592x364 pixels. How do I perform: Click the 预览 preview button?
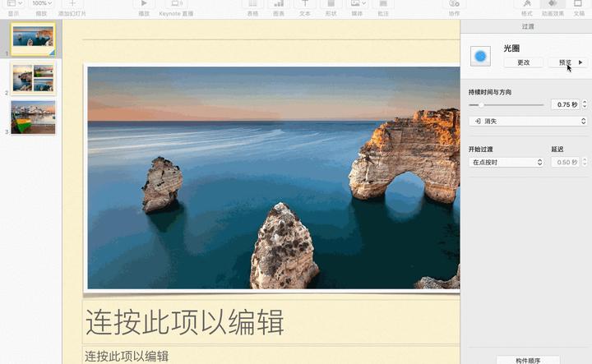pos(568,62)
